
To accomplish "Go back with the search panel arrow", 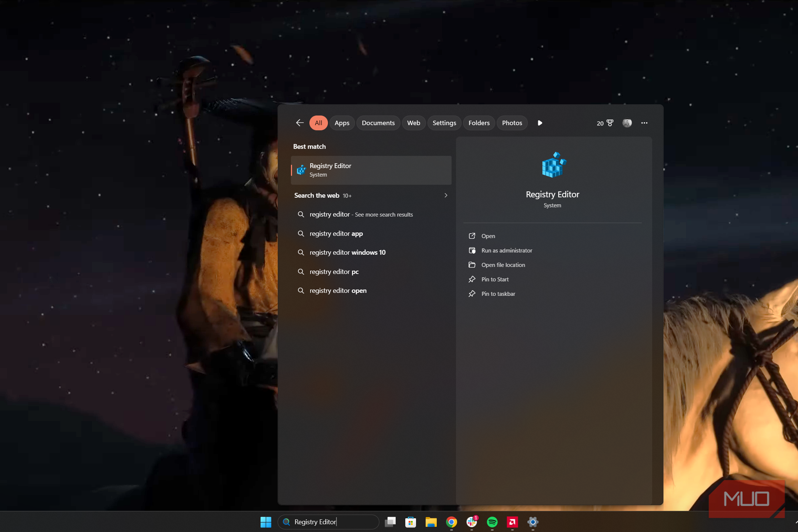I will pyautogui.click(x=300, y=123).
